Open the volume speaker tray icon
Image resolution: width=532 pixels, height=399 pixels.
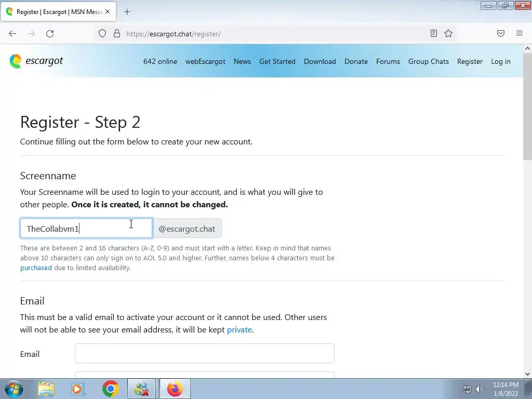coord(480,389)
